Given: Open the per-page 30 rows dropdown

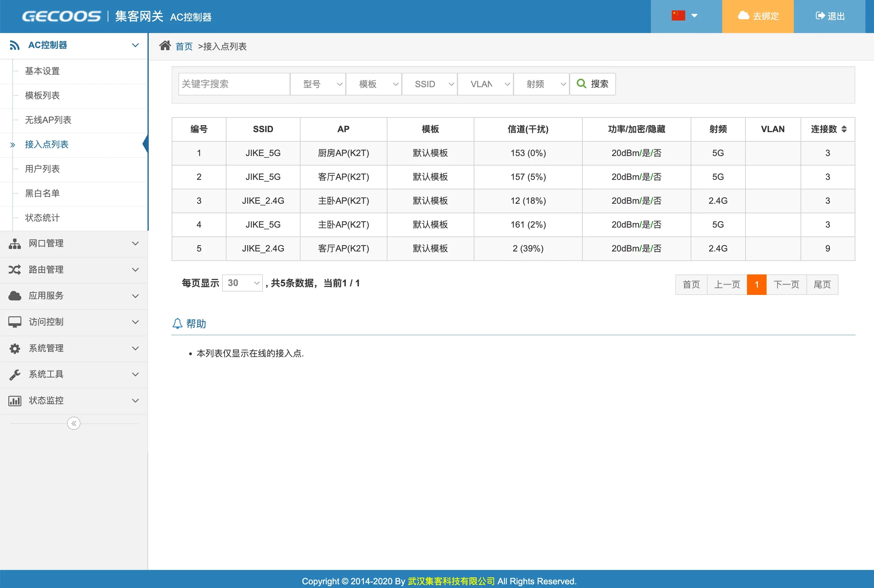Looking at the screenshot, I should [243, 283].
